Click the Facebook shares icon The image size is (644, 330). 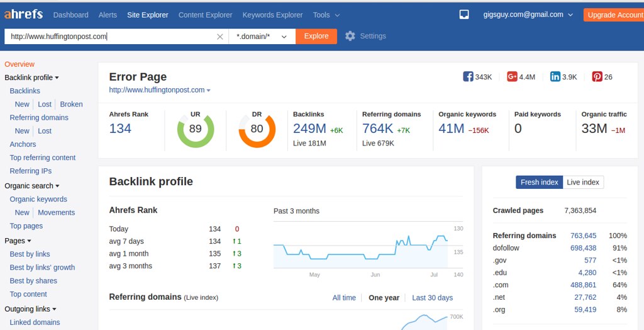(468, 77)
